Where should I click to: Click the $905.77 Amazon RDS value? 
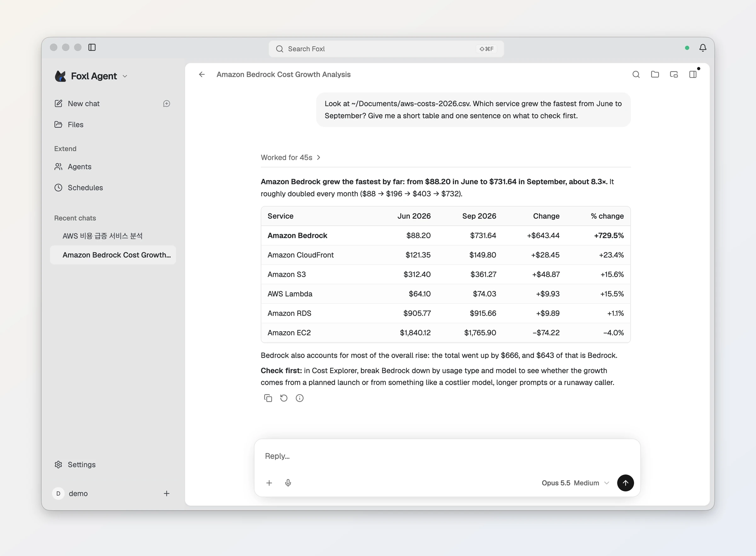417,313
